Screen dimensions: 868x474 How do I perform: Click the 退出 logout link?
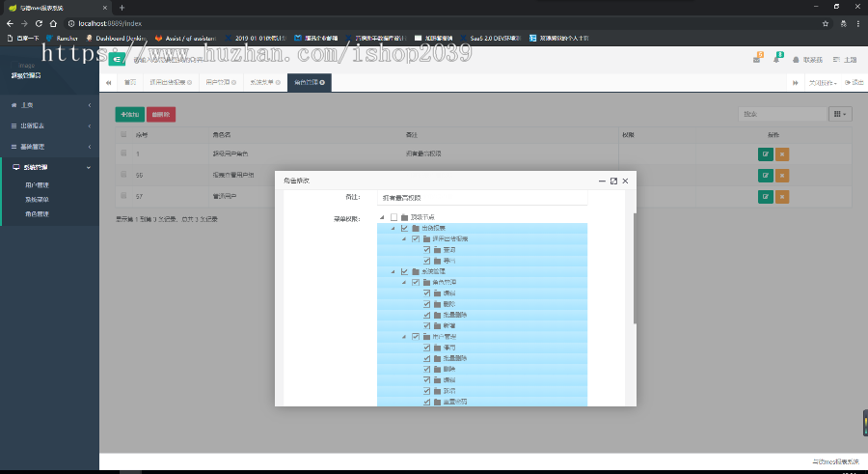point(854,83)
